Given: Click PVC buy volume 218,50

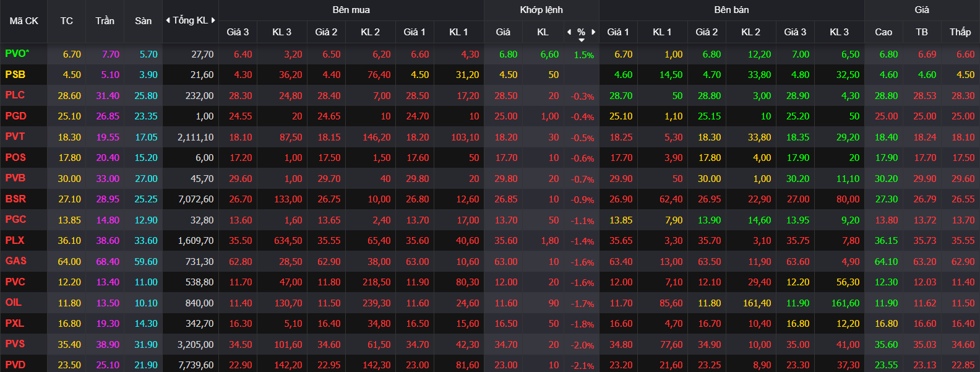Looking at the screenshot, I should (377, 282).
